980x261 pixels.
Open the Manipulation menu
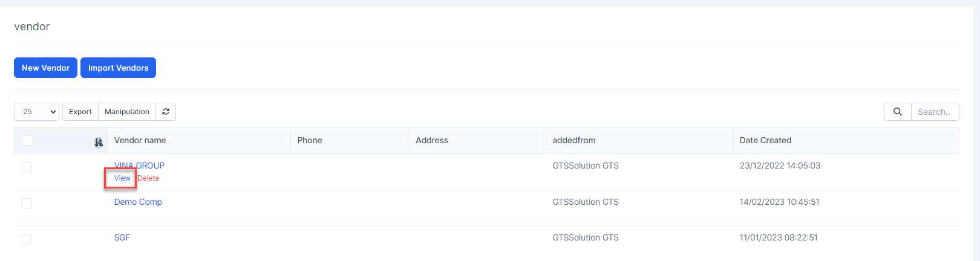(x=127, y=112)
